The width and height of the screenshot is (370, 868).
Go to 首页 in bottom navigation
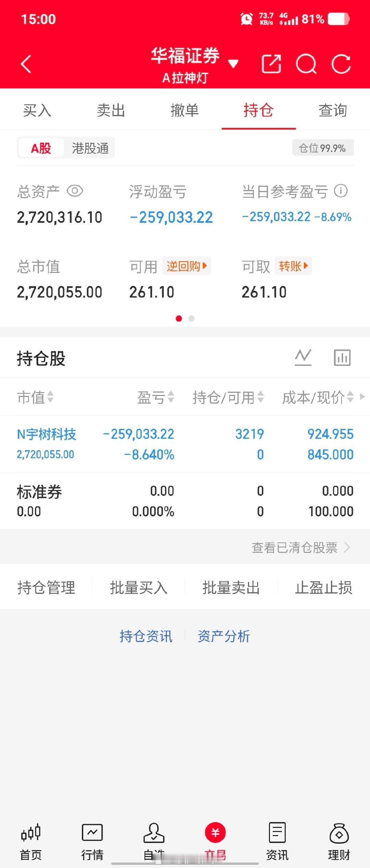31,842
